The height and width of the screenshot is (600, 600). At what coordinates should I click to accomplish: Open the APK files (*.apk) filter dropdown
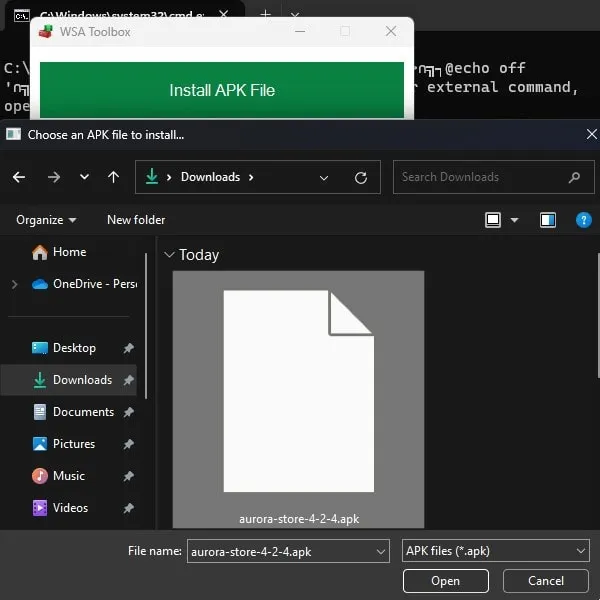point(496,551)
